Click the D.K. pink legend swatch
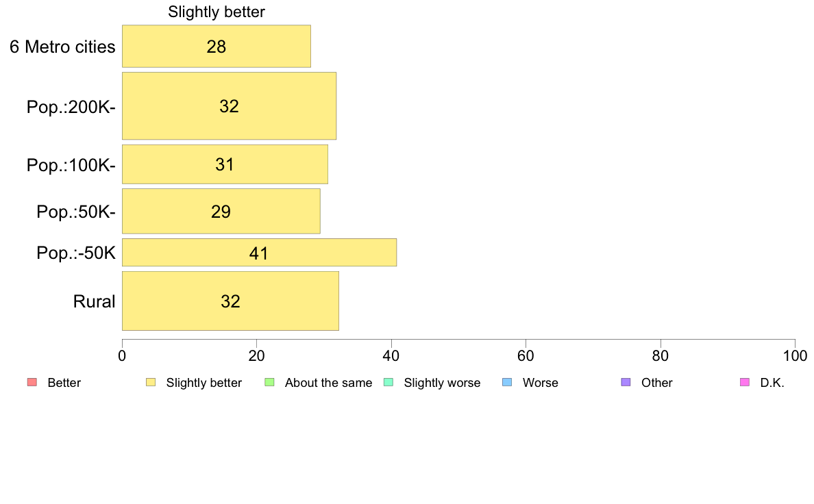This screenshot has height=504, width=814. (x=744, y=383)
